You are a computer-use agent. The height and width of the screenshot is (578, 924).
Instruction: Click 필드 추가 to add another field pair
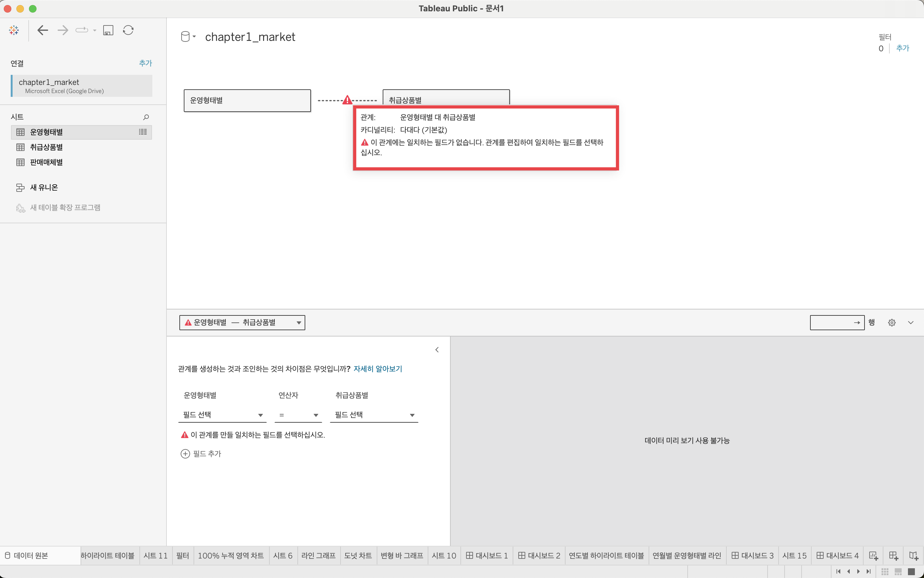click(201, 454)
